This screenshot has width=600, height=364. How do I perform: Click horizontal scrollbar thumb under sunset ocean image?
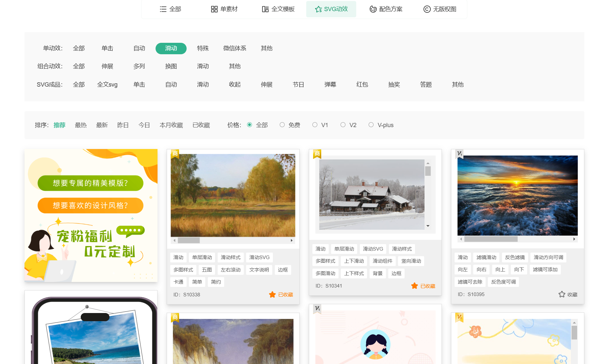491,239
